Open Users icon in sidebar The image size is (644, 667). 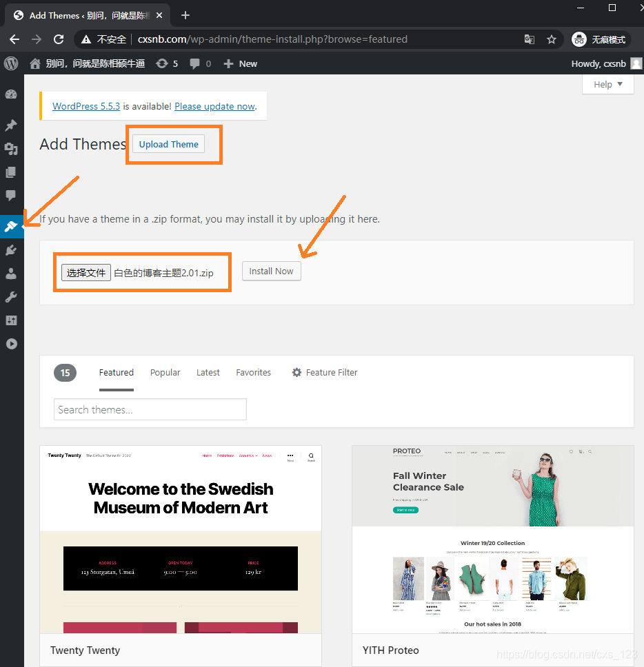click(11, 274)
